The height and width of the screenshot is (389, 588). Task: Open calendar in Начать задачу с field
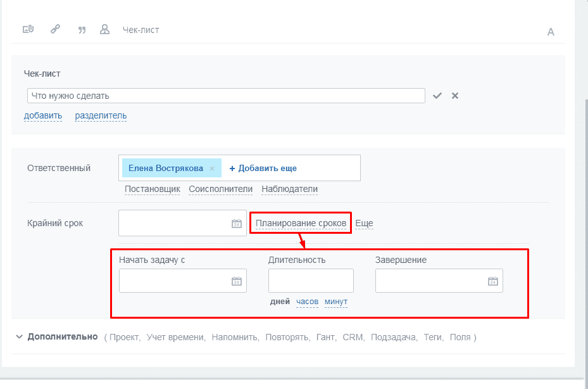point(236,281)
